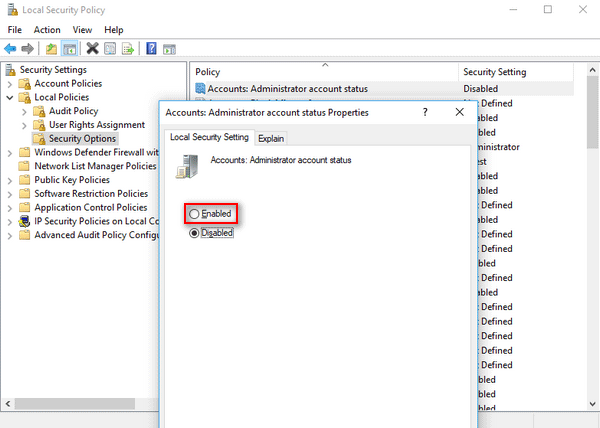Expand Advanced Audit Policy Configuration node
600x428 pixels.
(10, 236)
